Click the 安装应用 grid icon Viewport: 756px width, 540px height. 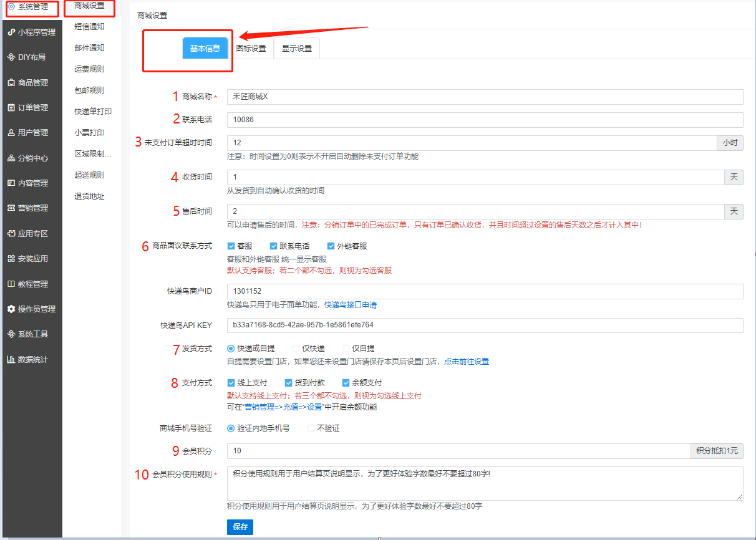(x=11, y=258)
